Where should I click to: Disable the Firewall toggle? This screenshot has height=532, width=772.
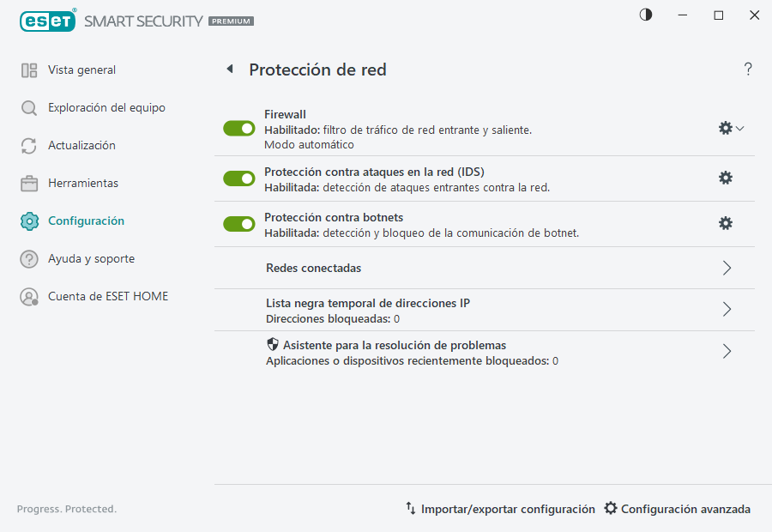click(x=238, y=128)
